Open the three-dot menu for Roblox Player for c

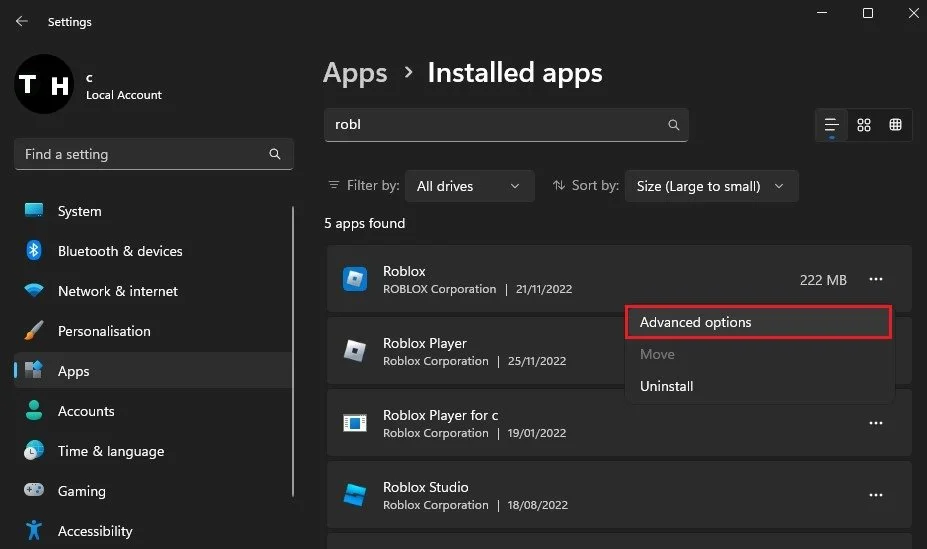tap(876, 423)
